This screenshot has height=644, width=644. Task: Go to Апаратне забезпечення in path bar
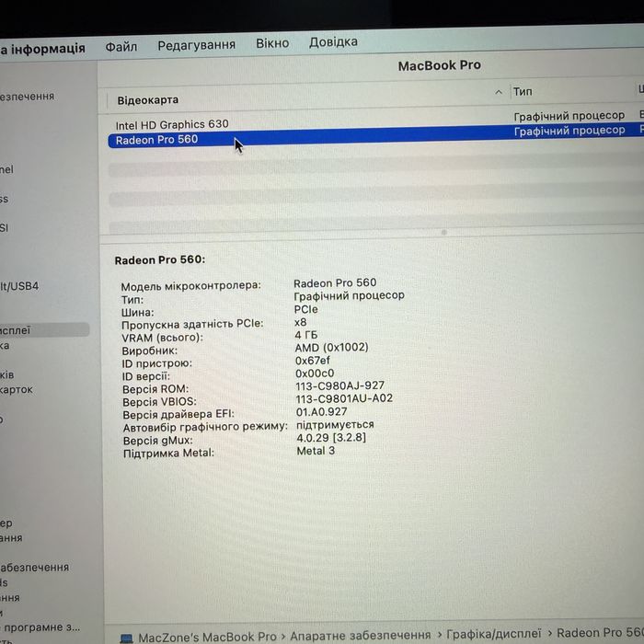pos(361,636)
